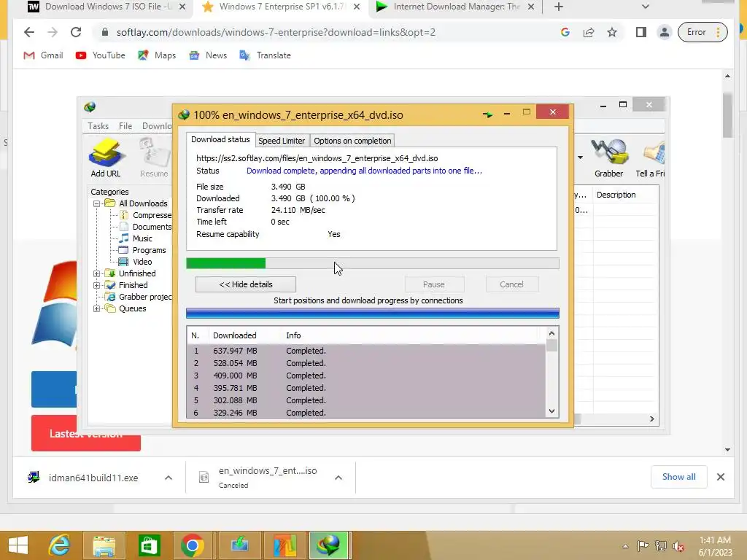Open the IDM toolbar overflow dropdown arrow
This screenshot has width=747, height=560.
[x=580, y=157]
